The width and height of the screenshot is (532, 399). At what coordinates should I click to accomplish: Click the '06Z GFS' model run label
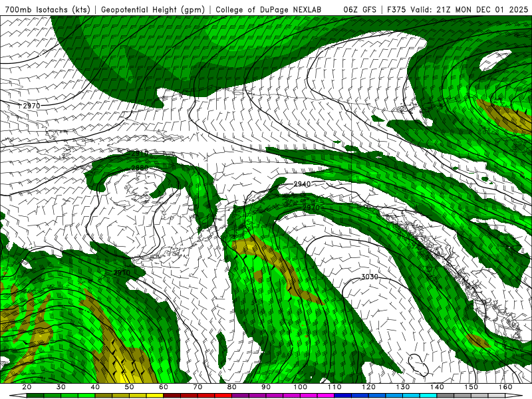pyautogui.click(x=360, y=9)
